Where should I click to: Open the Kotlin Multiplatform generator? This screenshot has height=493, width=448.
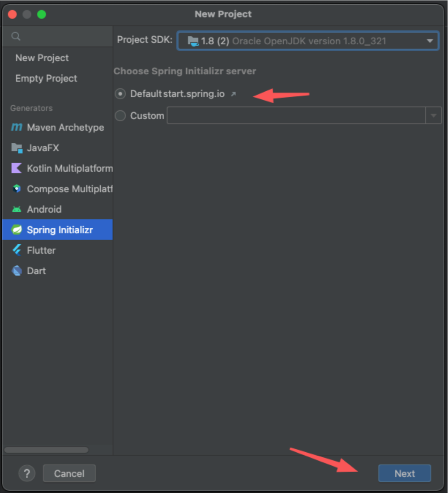coord(16,168)
